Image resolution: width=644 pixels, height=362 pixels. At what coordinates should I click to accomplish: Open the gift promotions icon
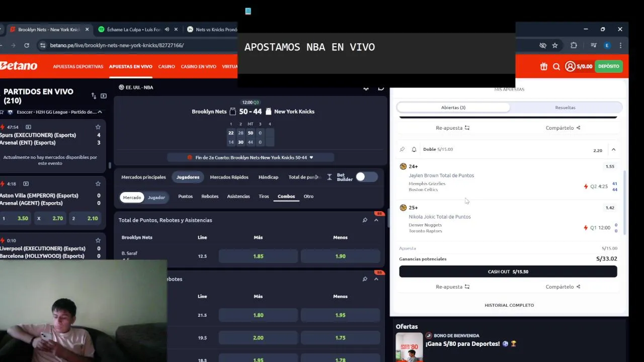coord(543,66)
